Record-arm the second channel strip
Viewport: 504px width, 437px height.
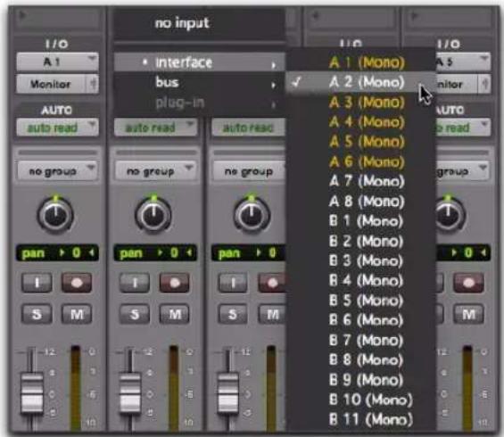click(174, 283)
